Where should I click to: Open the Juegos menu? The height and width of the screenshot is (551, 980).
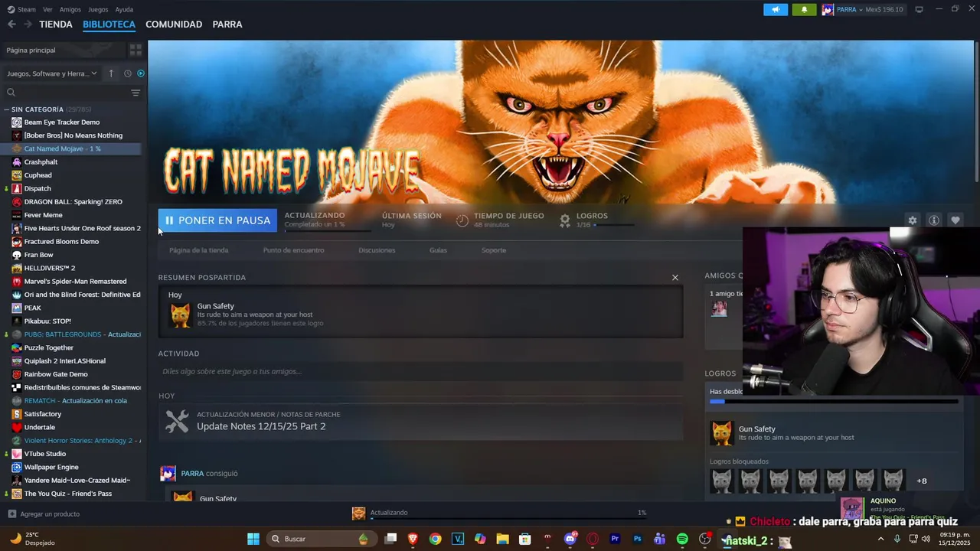(98, 9)
